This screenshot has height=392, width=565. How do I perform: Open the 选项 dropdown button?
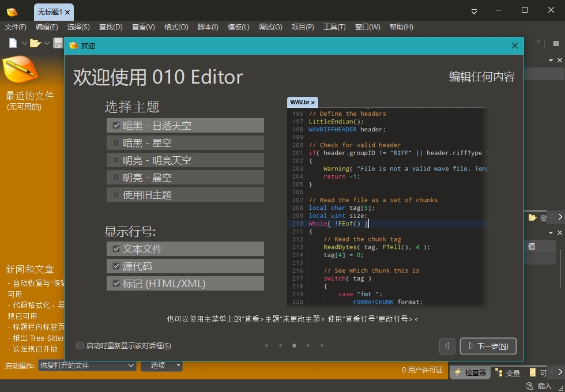pyautogui.click(x=161, y=365)
